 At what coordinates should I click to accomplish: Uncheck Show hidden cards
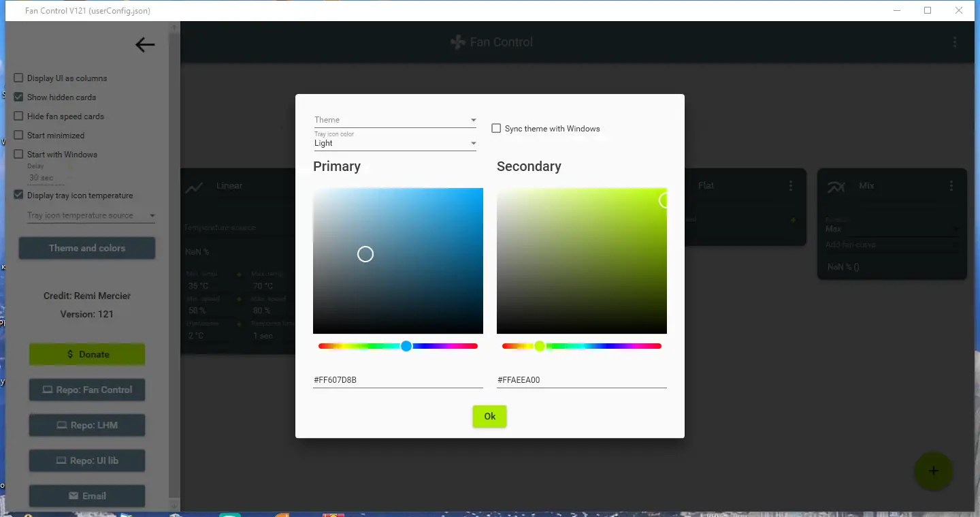(19, 97)
